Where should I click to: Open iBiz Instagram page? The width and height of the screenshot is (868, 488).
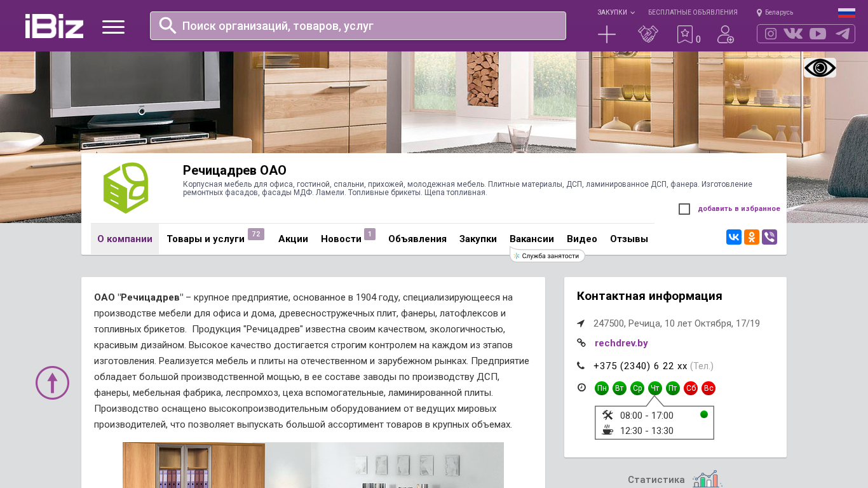pos(771,34)
